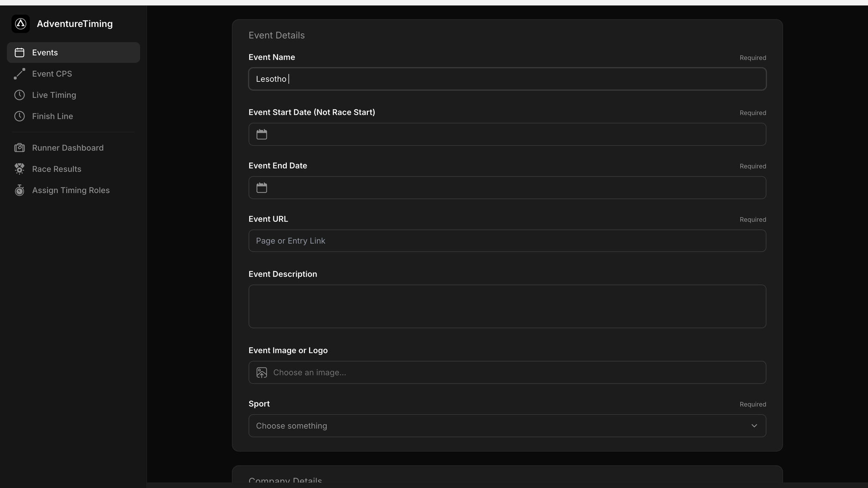
Task: Click into the Event Description textarea
Action: click(x=507, y=306)
